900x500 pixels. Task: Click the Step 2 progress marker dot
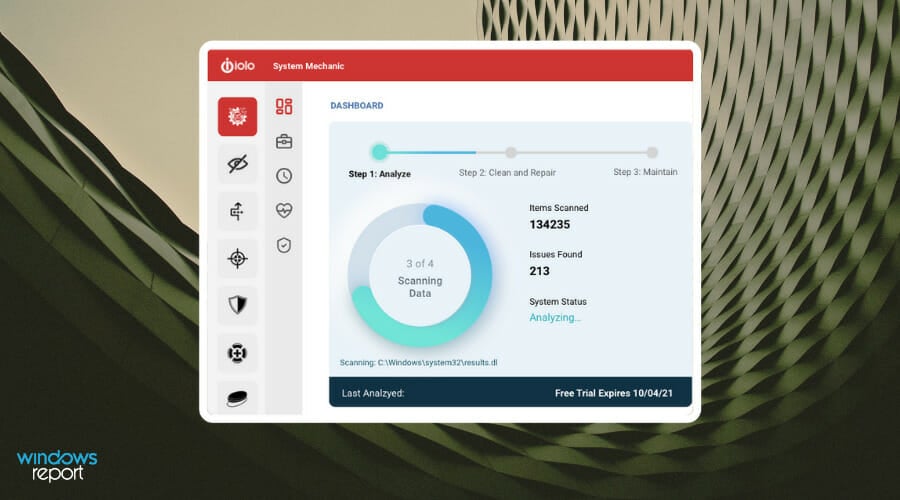point(511,152)
